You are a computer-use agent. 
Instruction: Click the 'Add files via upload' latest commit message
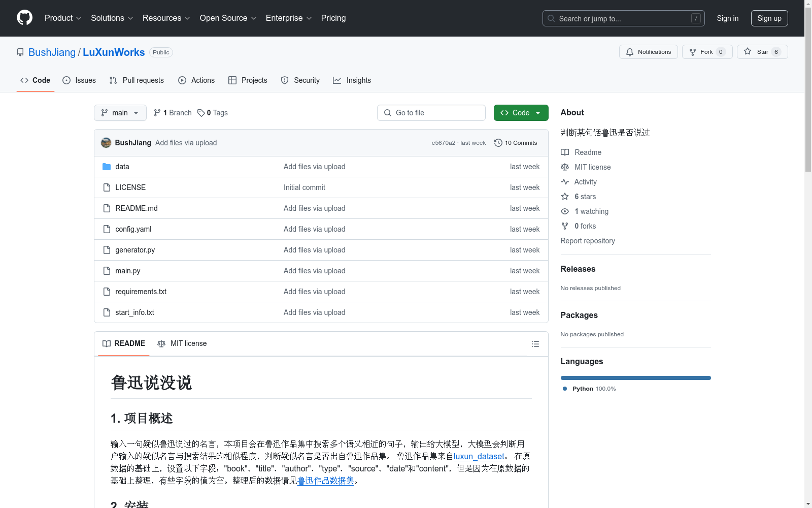[x=186, y=143]
